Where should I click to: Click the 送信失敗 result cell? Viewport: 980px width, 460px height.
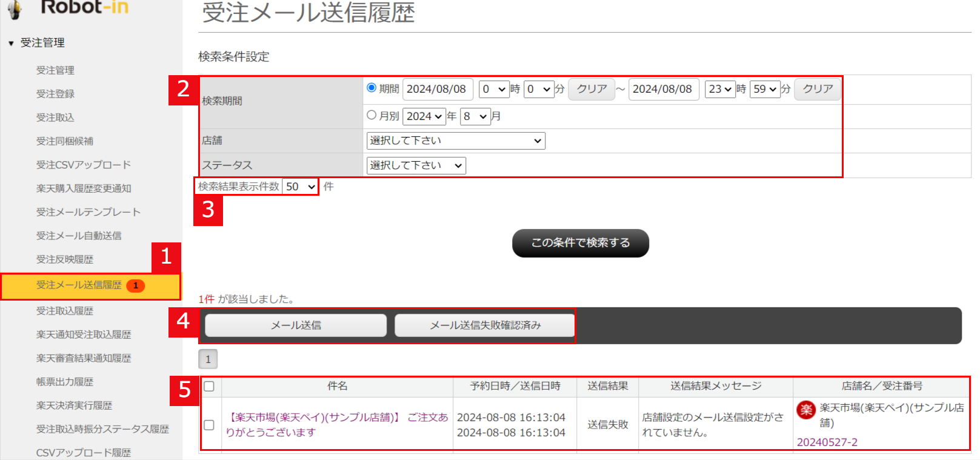[x=608, y=425]
